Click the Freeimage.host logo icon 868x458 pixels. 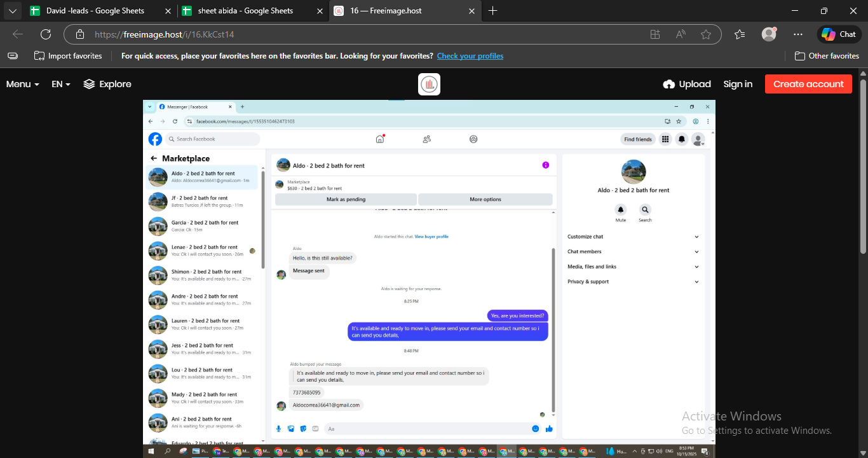click(429, 84)
